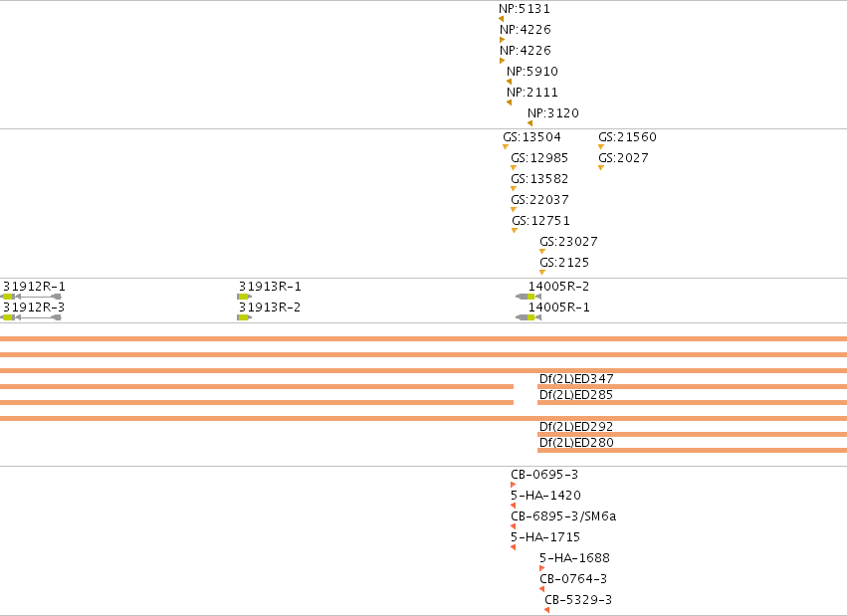Click the GS:13582 text label
The image size is (847, 616).
point(539,179)
